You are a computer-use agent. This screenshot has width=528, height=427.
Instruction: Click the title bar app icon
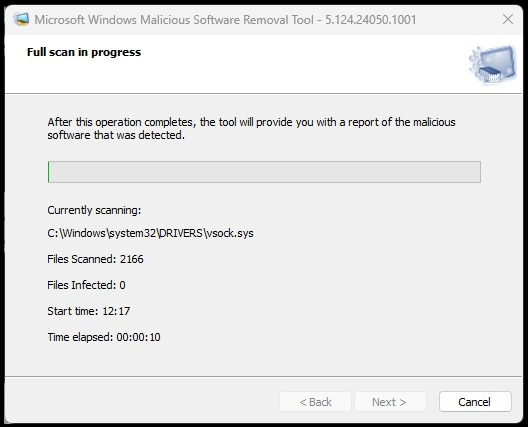point(21,20)
